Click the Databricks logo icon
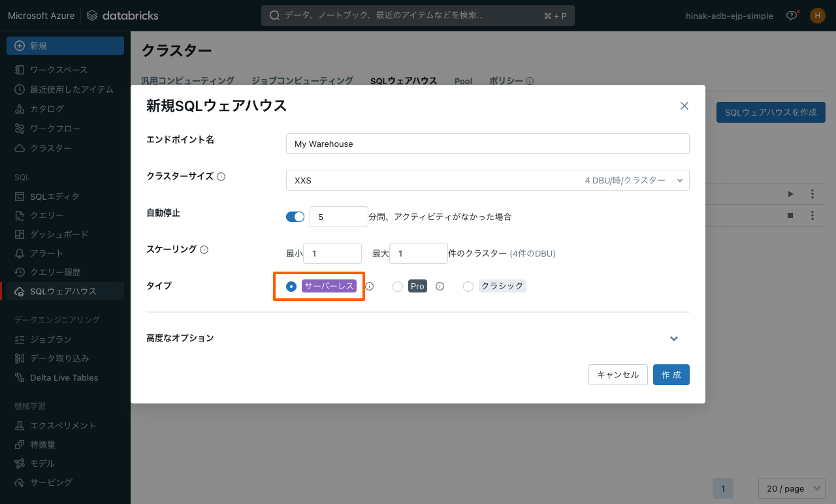The height and width of the screenshot is (504, 836). 92,16
